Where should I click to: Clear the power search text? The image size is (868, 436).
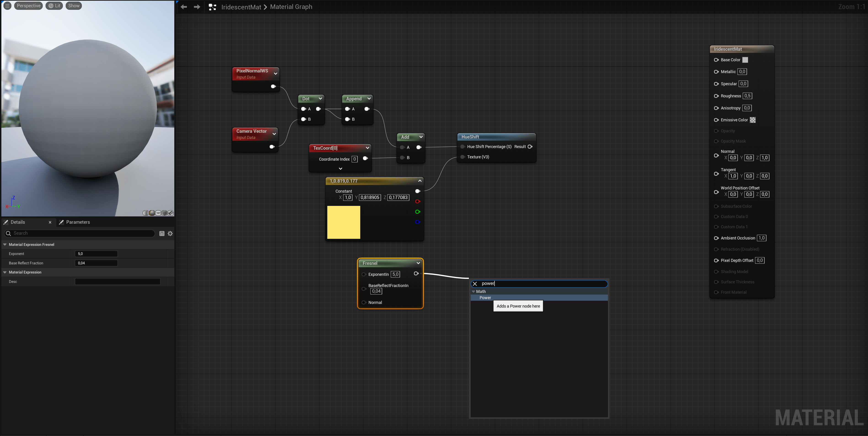coord(475,284)
